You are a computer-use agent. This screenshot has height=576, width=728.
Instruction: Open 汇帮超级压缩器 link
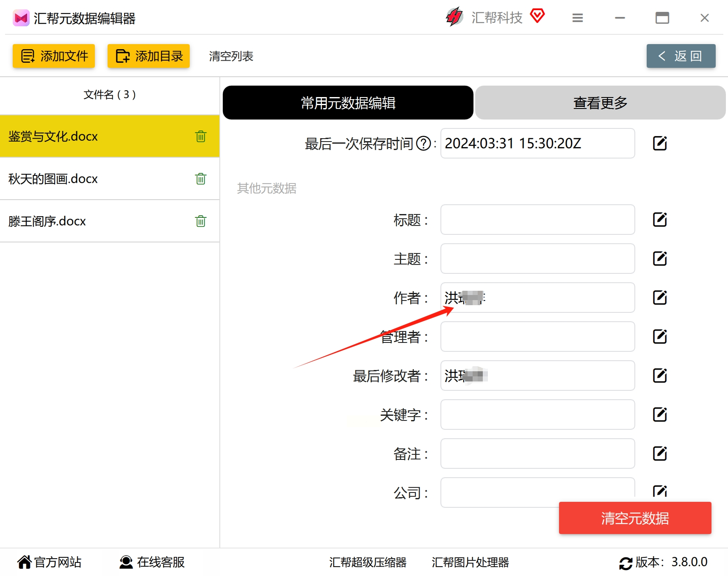click(368, 562)
